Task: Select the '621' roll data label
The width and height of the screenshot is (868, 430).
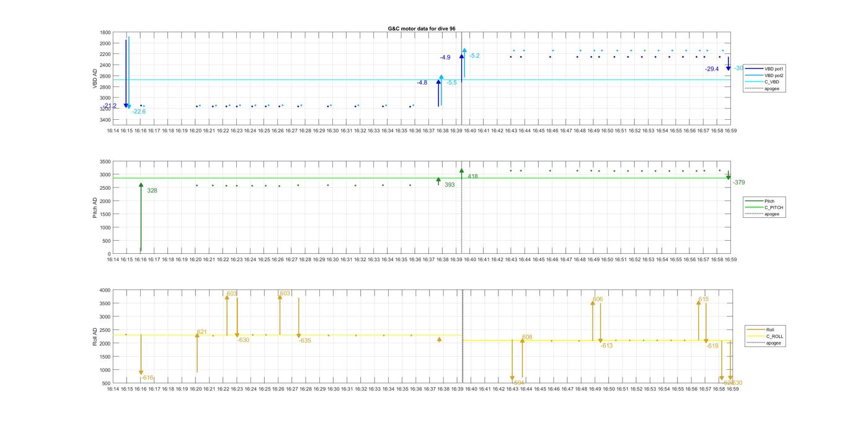Action: 201,332
